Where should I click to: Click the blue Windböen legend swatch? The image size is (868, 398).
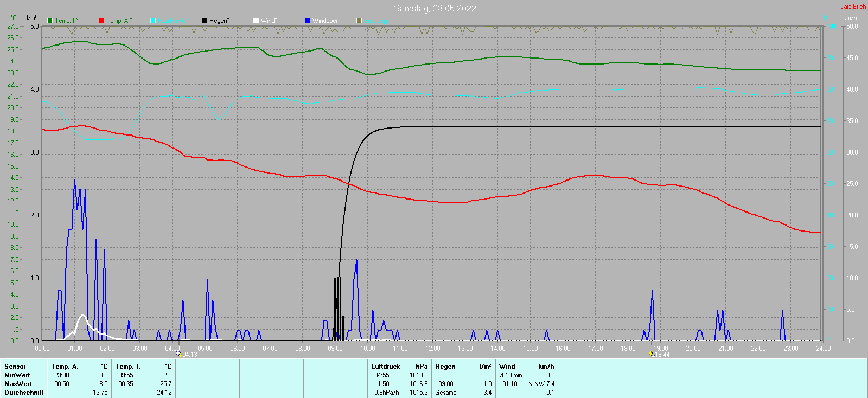click(x=308, y=21)
